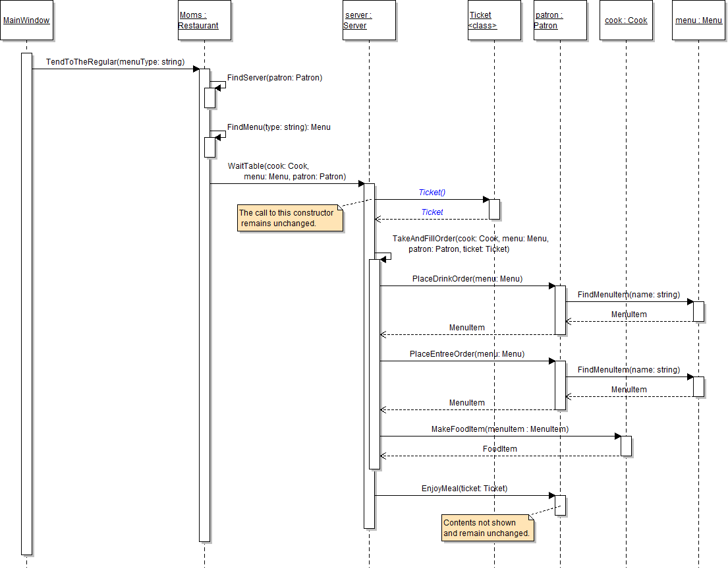Screen dimensions: 728x571
Task: Click the 'Contents not shown' note
Action: point(487,528)
